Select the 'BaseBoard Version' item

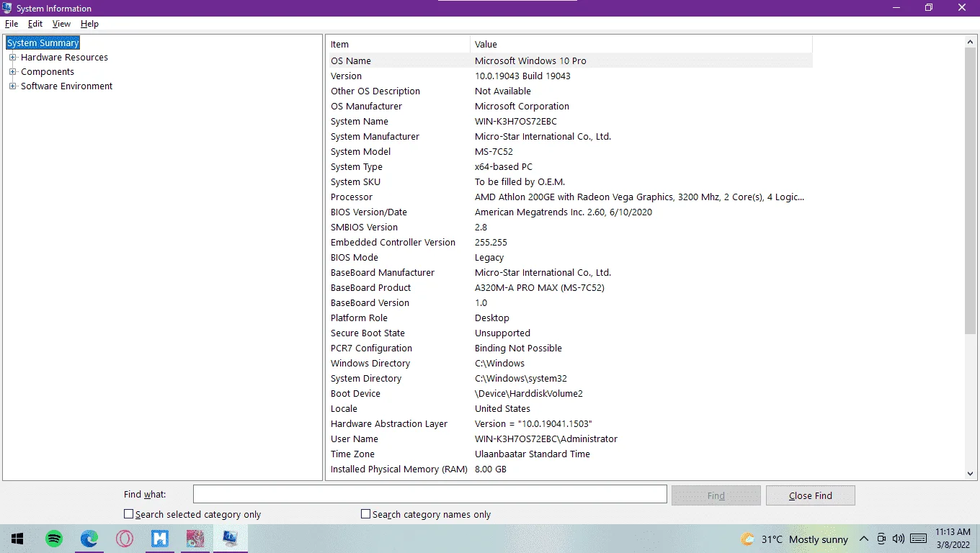click(x=370, y=303)
